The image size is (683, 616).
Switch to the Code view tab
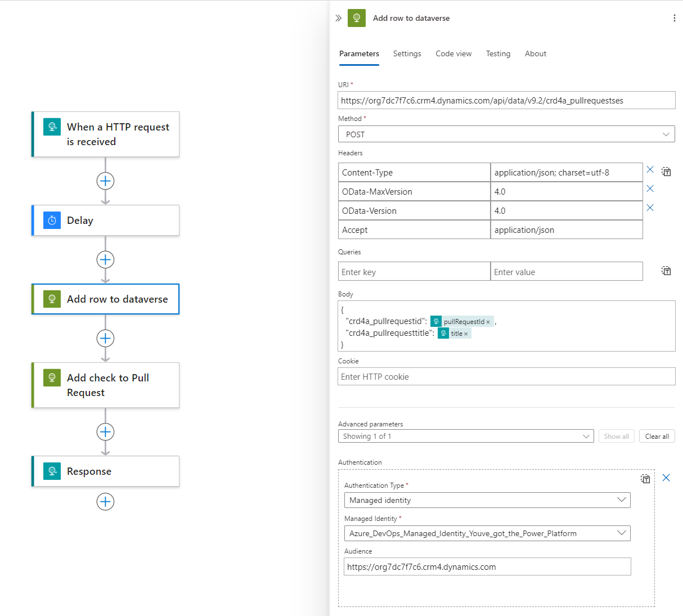click(x=453, y=53)
